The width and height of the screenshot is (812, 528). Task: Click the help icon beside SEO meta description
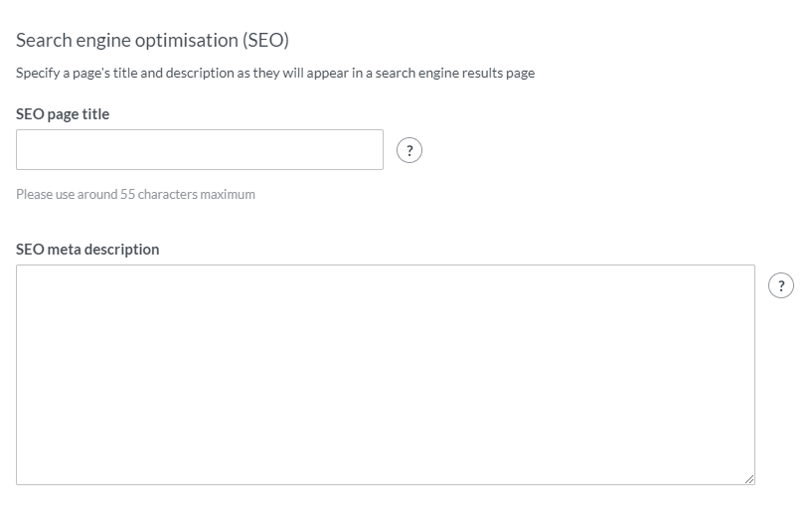click(782, 285)
